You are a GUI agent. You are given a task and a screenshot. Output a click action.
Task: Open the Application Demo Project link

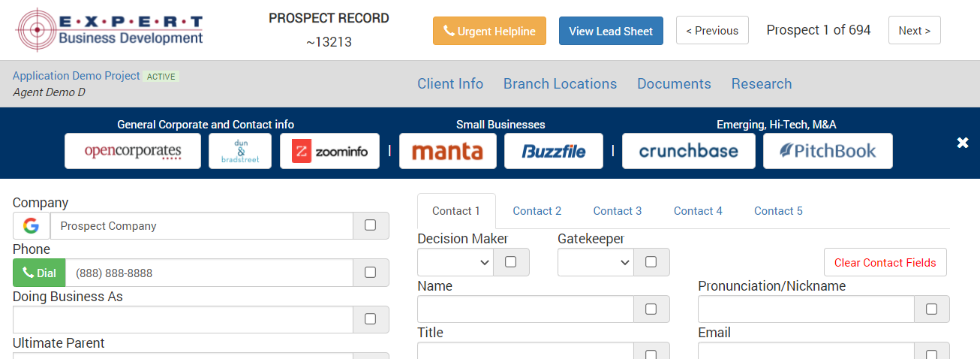click(x=77, y=76)
